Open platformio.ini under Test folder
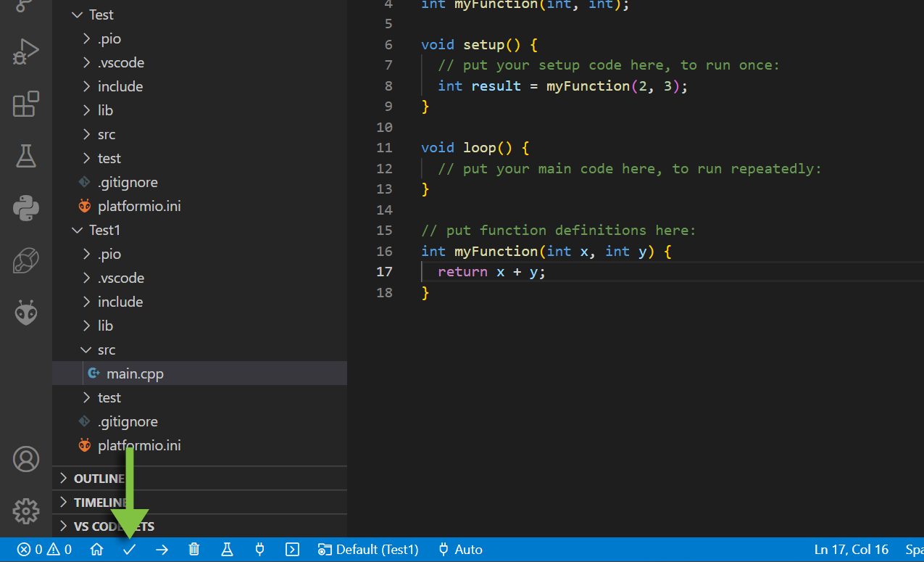This screenshot has width=924, height=562. [x=199, y=206]
